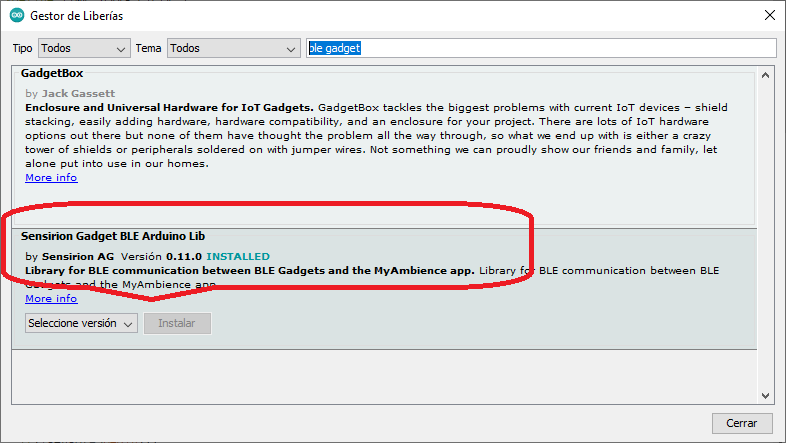Open More info link for Sensirion library
This screenshot has height=443, width=786.
(51, 298)
